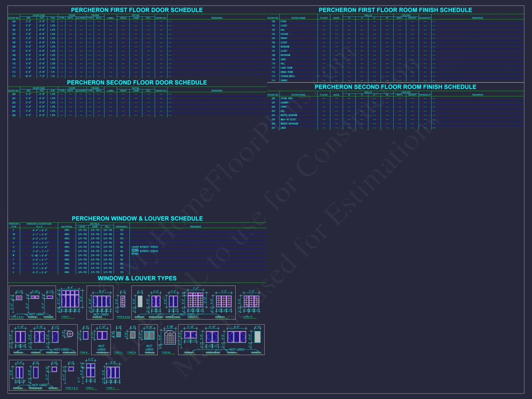Select the Type V window drawing
This screenshot has width=532, height=399.
[113, 372]
